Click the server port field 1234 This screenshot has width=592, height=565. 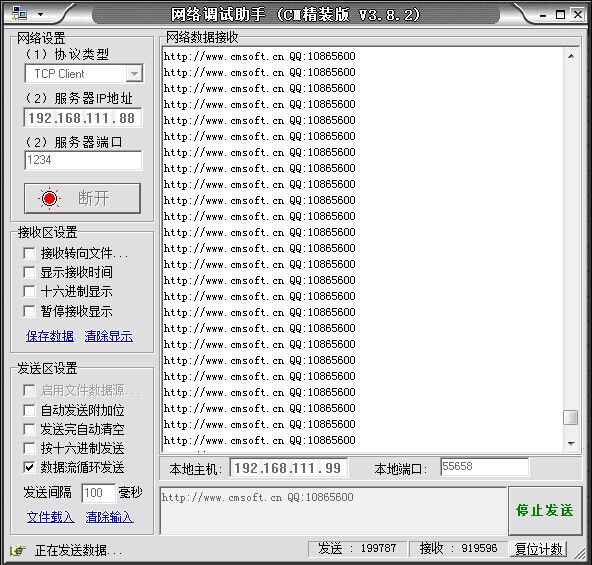tap(83, 160)
